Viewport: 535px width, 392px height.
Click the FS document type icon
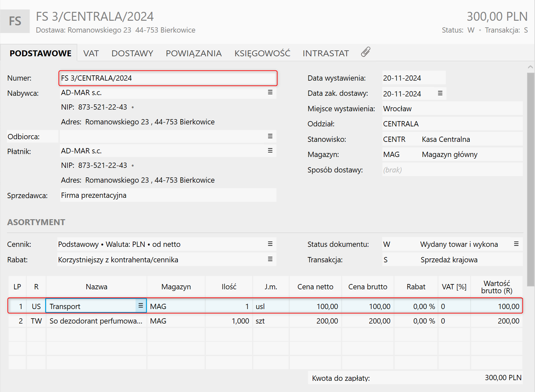(x=15, y=21)
